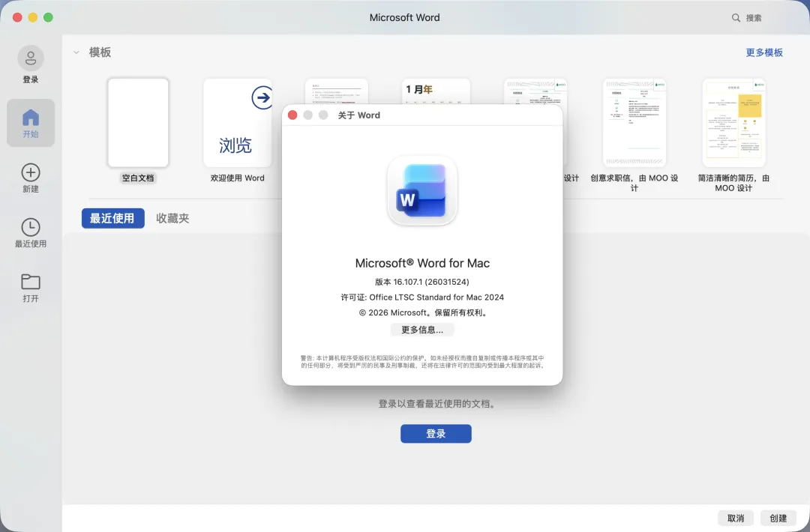Switch to the Recent (最近使用) tab
Screen dimensions: 810x532
pyautogui.click(x=112, y=218)
